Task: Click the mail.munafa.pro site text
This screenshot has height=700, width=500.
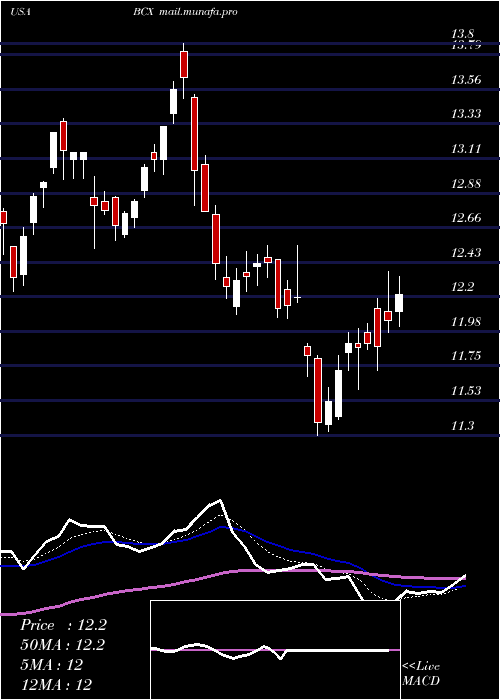Action: (196, 12)
